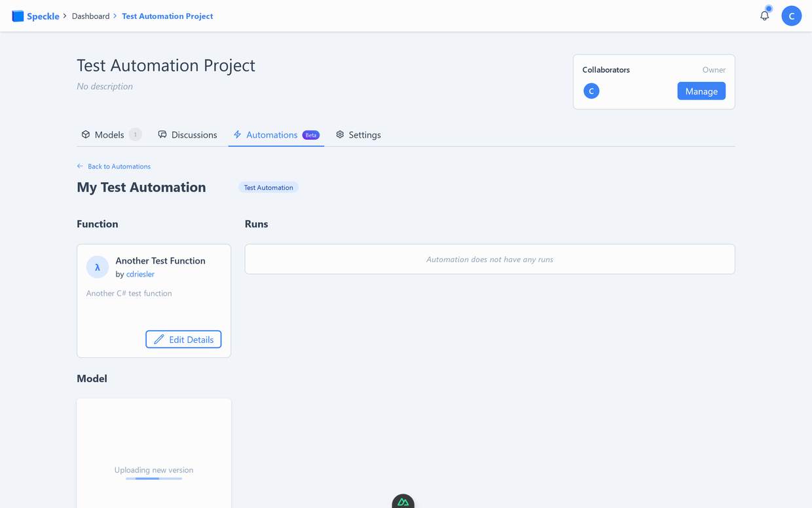The height and width of the screenshot is (508, 812).
Task: Click the Manage collaborators button
Action: tap(701, 90)
